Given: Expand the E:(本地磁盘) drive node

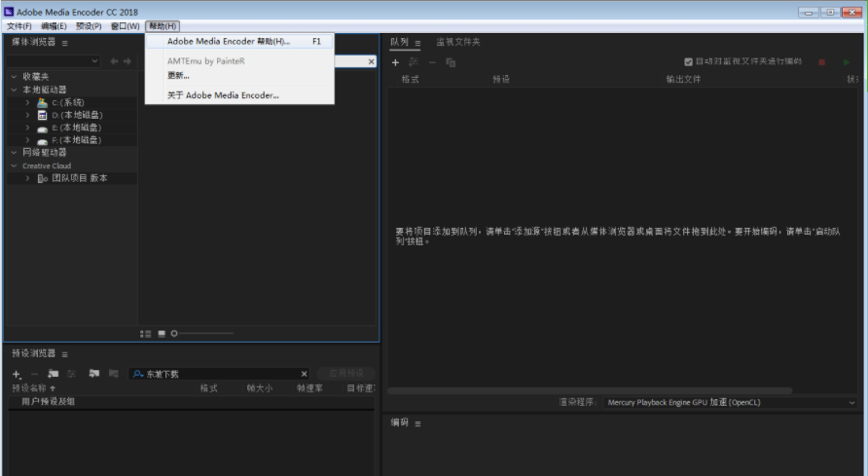Looking at the screenshot, I should point(27,128).
